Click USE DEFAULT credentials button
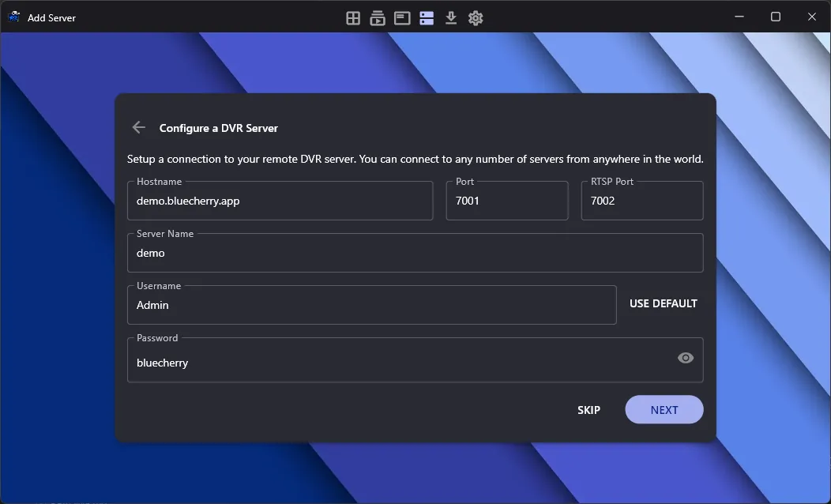831x504 pixels. click(663, 303)
